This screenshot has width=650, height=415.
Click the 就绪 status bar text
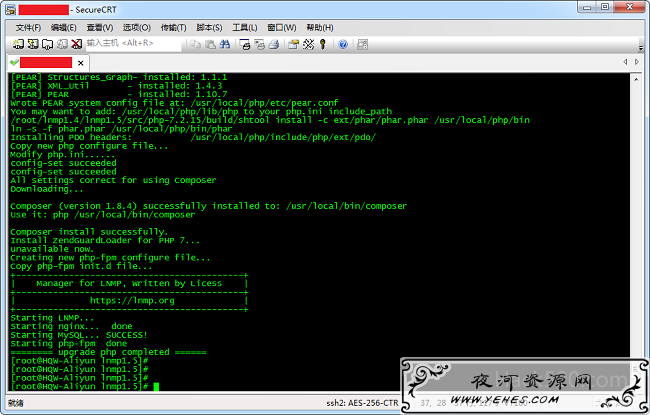(x=16, y=403)
